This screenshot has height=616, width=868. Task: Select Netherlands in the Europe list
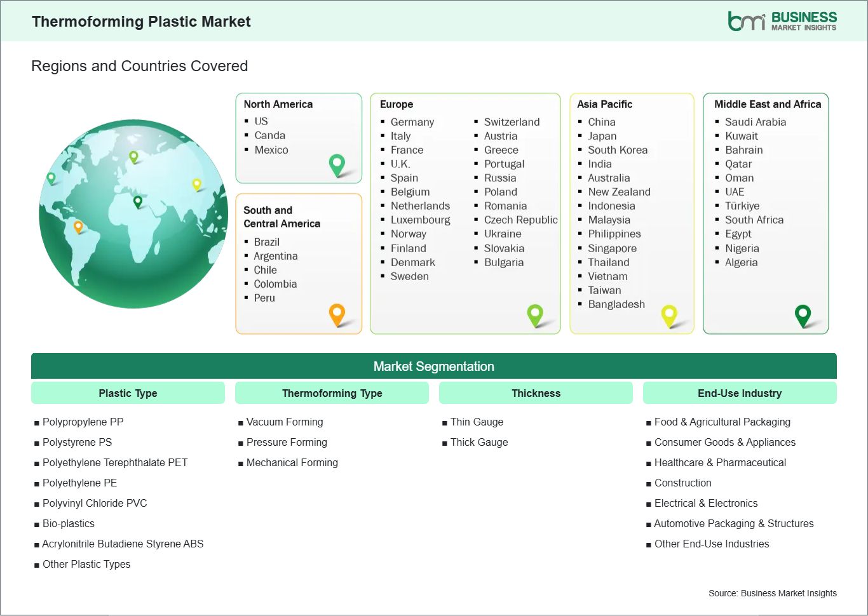[x=420, y=206]
